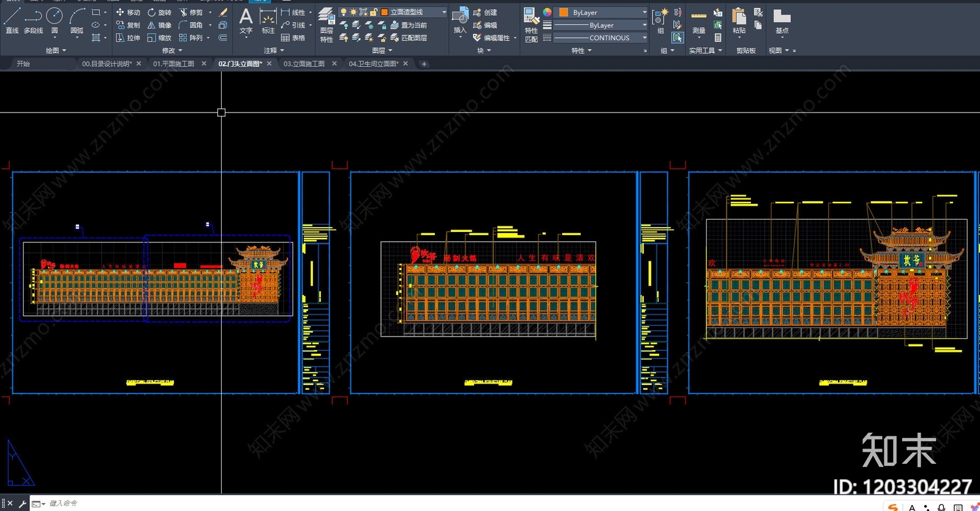Click the 创建 (Create block) button
980x511 pixels.
[485, 12]
